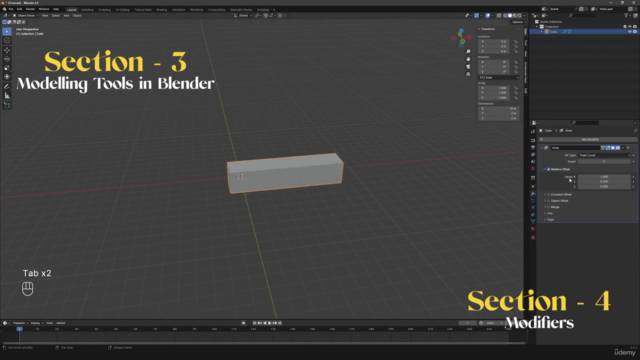Open the Global transform orientation dropdown
This screenshot has width=640, height=360.
pos(243,16)
